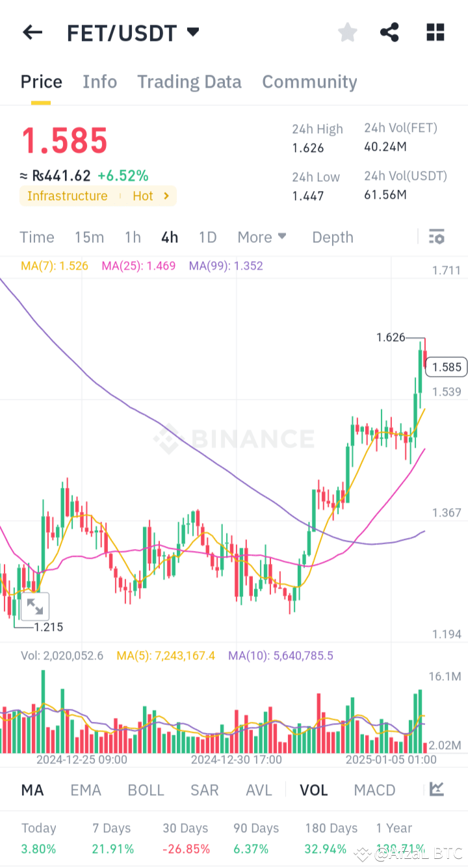Toggle the VOL indicator
Viewport: 468px width, 868px height.
coord(313,789)
